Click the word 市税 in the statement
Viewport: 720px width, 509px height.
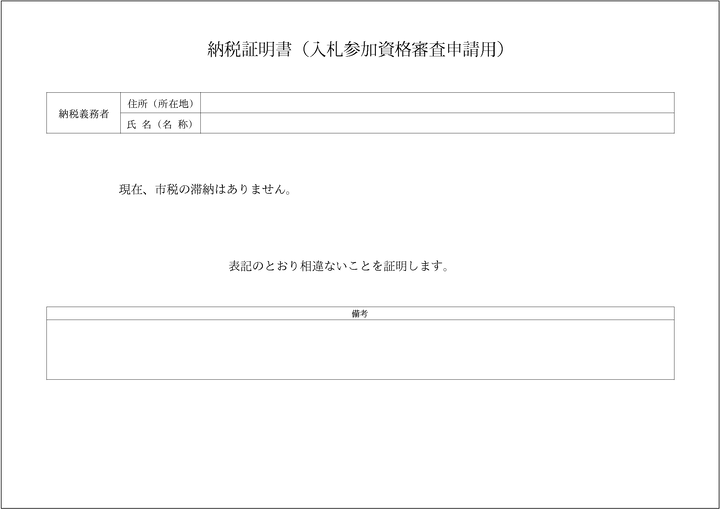point(166,189)
